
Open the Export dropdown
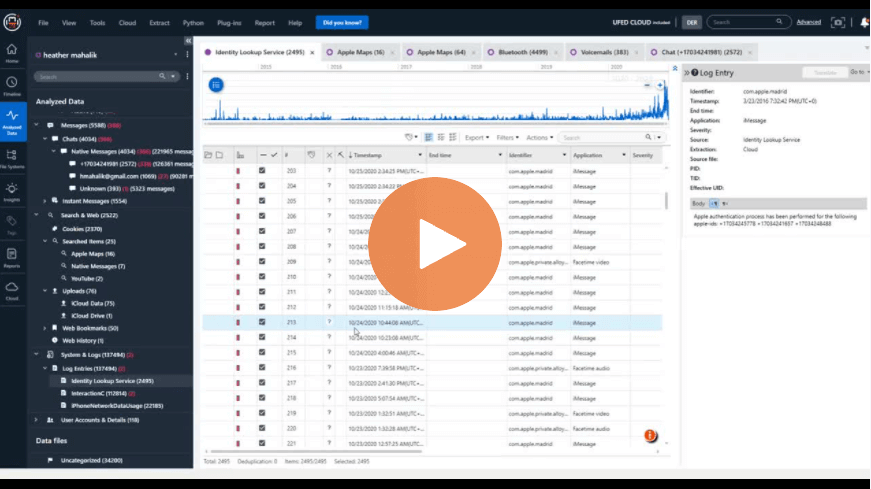pyautogui.click(x=477, y=137)
